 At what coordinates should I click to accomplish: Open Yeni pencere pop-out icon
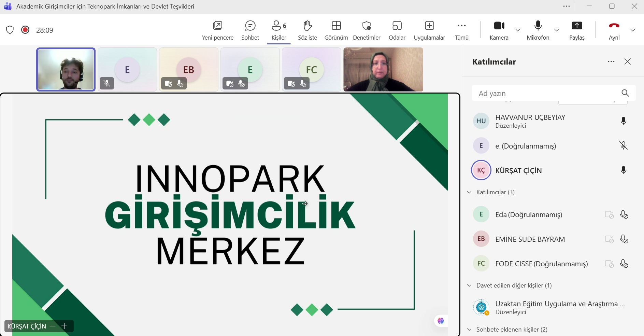coord(217,26)
